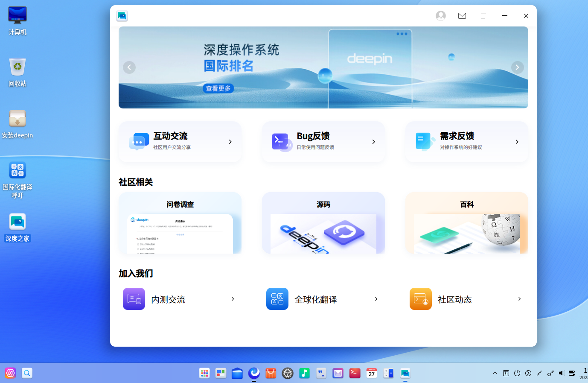
Task: Click the 社区动态 orange icon
Action: (421, 299)
